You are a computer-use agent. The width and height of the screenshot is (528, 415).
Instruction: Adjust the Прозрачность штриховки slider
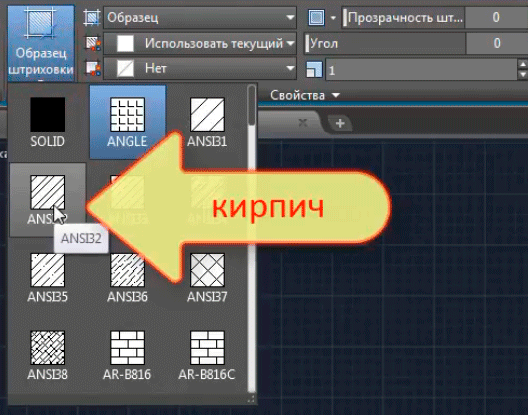coord(403,18)
